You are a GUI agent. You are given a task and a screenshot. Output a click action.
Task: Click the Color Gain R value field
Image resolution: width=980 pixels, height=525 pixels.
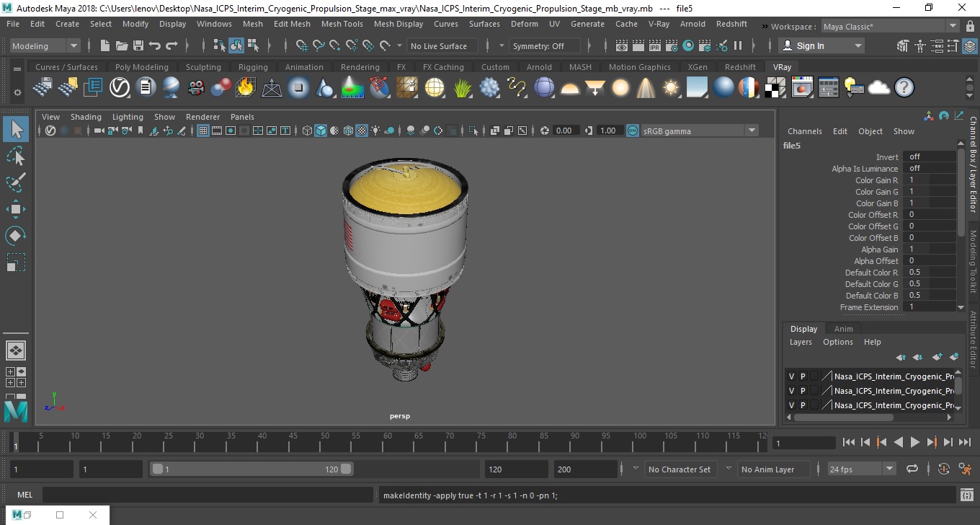(928, 180)
